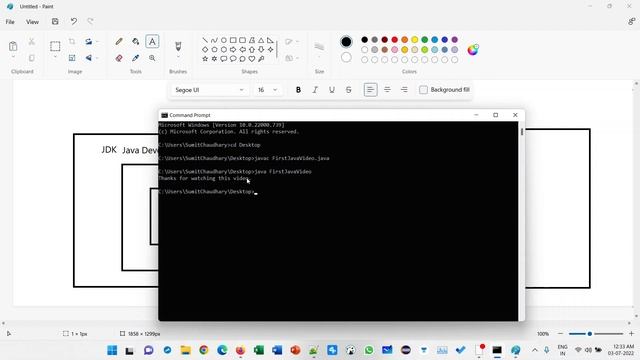Open the Segoe UI font dropdown
640x360 pixels.
click(209, 90)
